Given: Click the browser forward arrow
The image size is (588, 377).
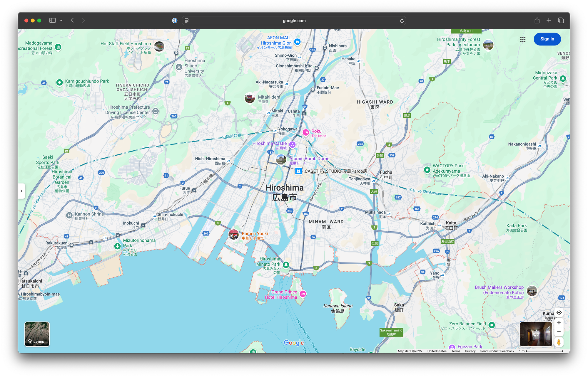Looking at the screenshot, I should point(83,21).
